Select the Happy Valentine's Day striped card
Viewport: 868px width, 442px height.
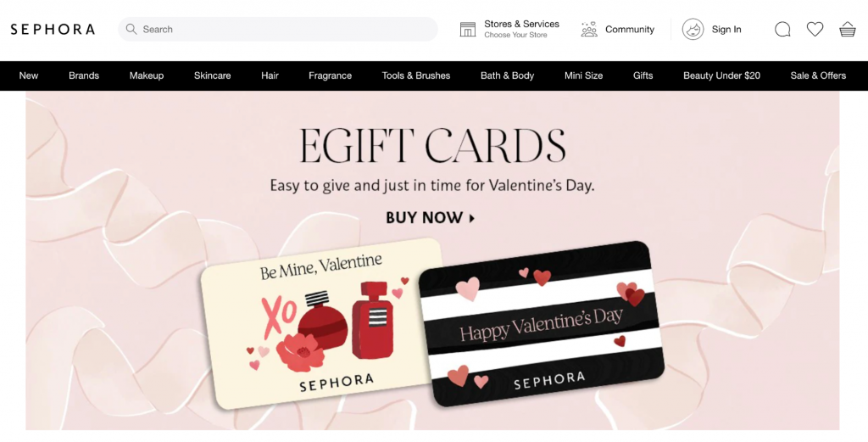[542, 323]
